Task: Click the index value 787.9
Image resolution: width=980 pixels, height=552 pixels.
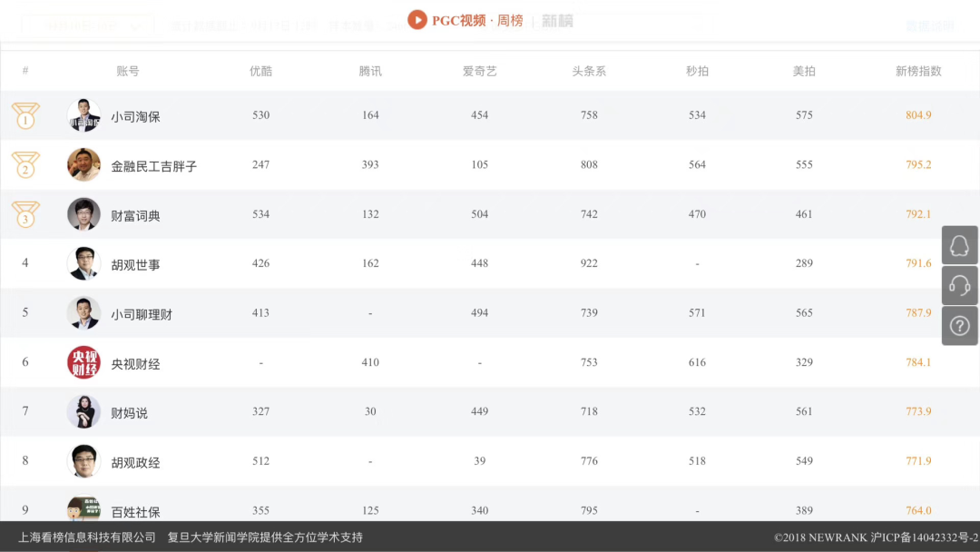Action: (918, 312)
